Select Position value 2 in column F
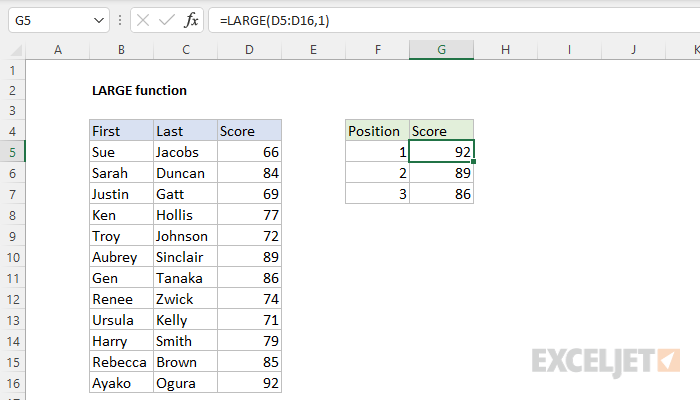 pos(378,173)
